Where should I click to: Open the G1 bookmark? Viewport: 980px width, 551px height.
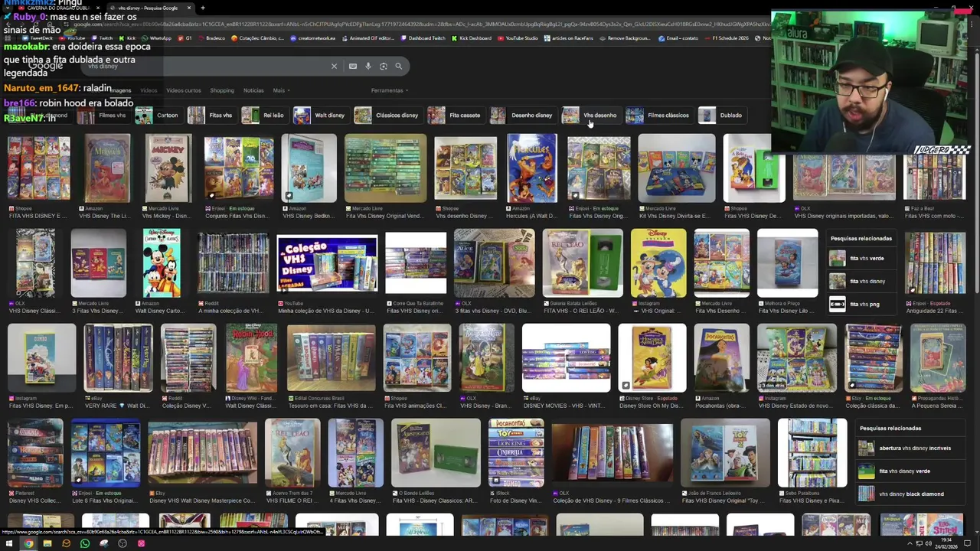[185, 38]
